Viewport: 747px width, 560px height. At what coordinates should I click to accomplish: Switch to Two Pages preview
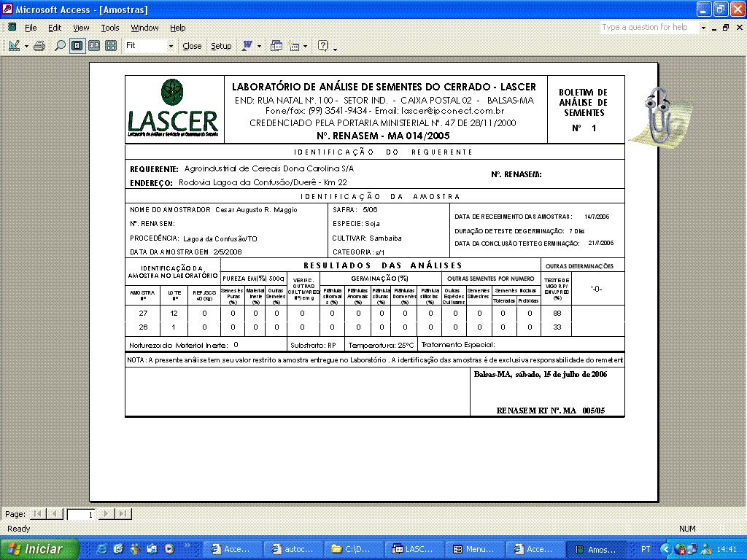[94, 46]
